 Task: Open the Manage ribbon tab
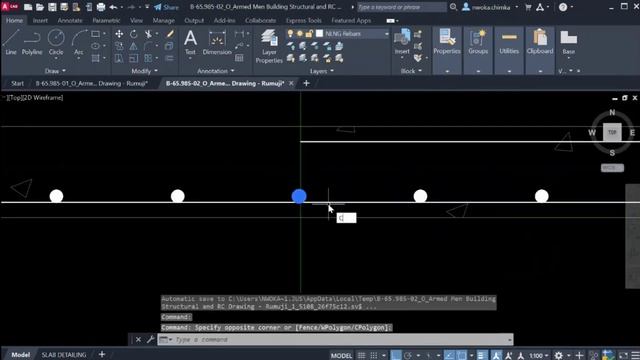coord(163,20)
